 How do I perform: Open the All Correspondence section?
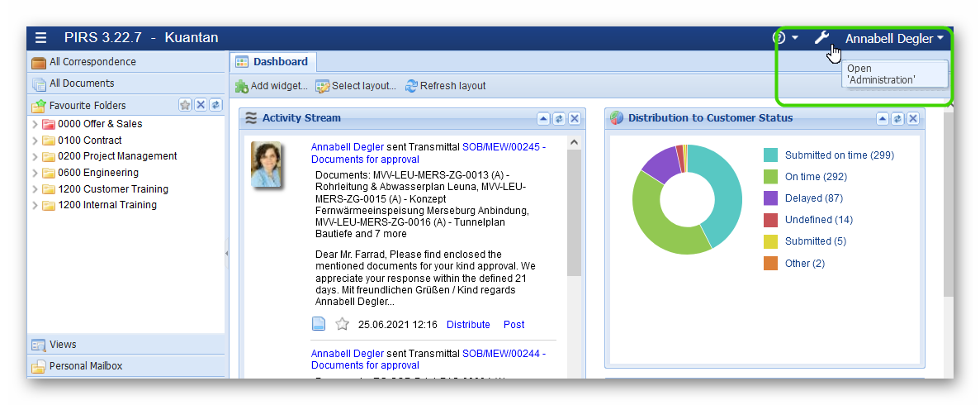pyautogui.click(x=92, y=62)
